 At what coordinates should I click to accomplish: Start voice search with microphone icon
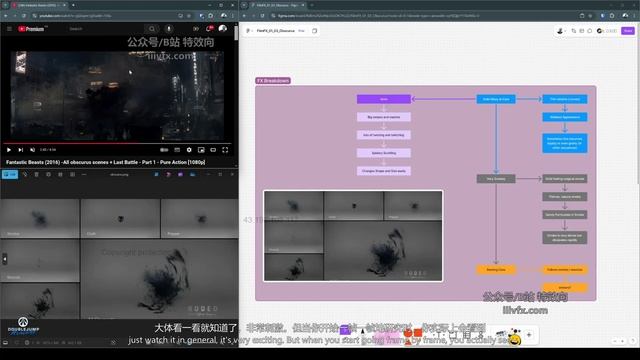(x=169, y=29)
